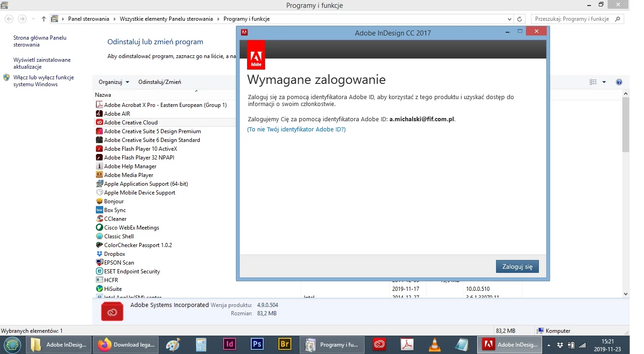
Task: Open Adobe Acrobat taskbar icon
Action: tap(407, 344)
